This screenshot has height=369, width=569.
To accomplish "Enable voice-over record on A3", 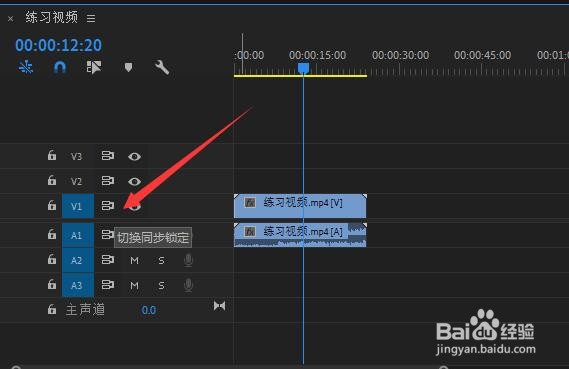I will 188,285.
